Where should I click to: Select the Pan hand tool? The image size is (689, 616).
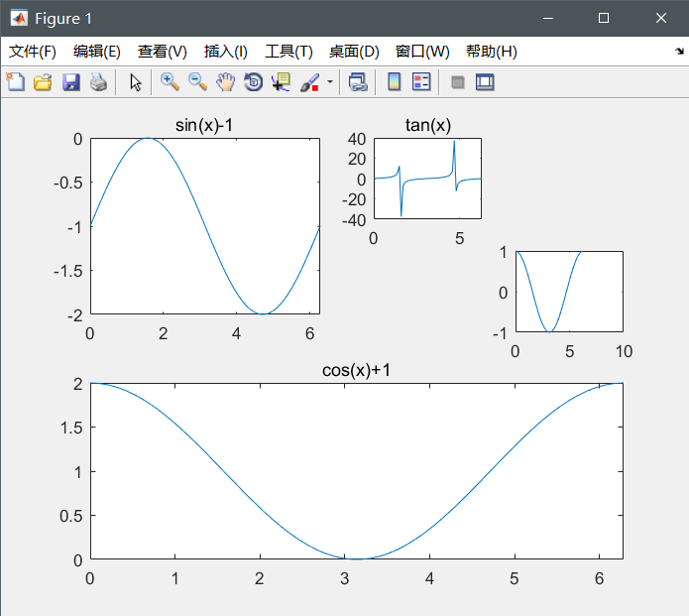pos(225,82)
